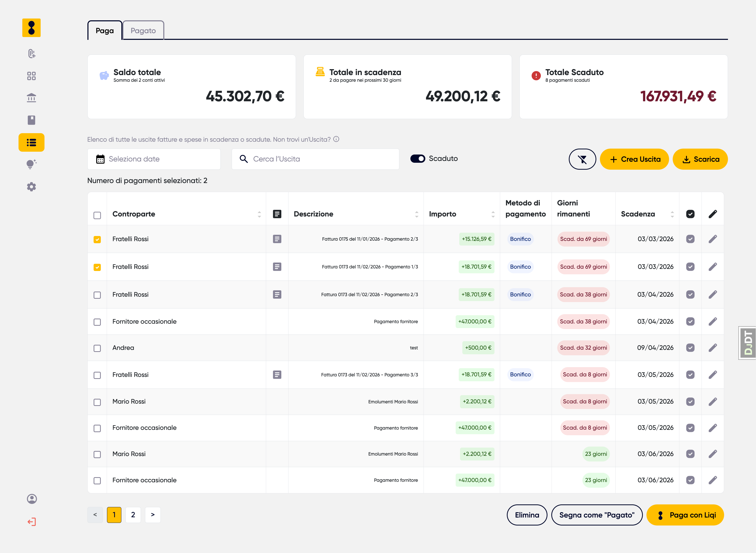756x553 pixels.
Task: Toggle the select-all checkbox in table header
Action: click(x=97, y=215)
